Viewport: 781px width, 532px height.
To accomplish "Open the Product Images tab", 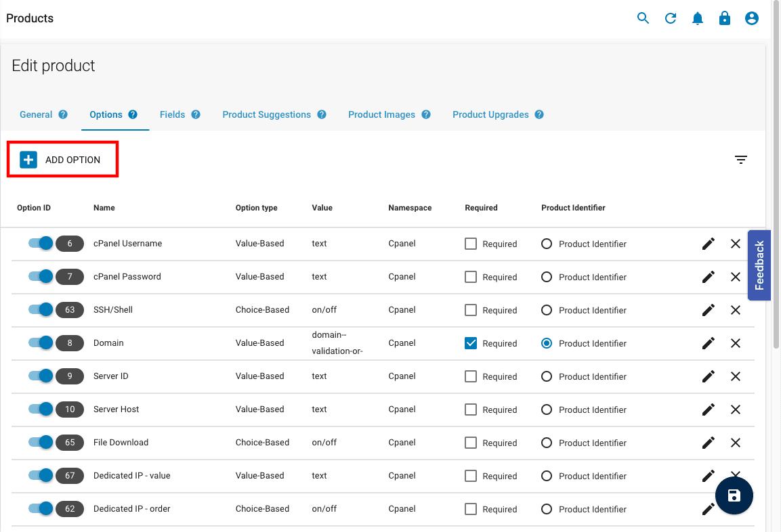I will click(381, 114).
